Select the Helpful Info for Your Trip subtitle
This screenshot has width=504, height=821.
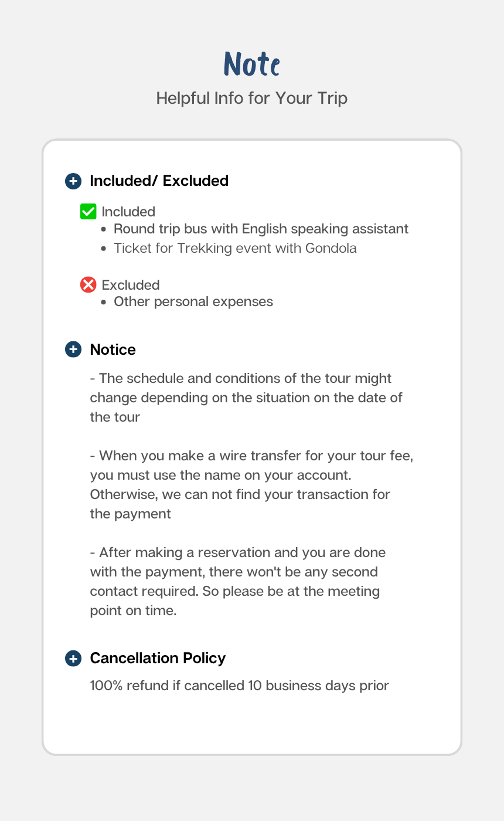[x=252, y=98]
